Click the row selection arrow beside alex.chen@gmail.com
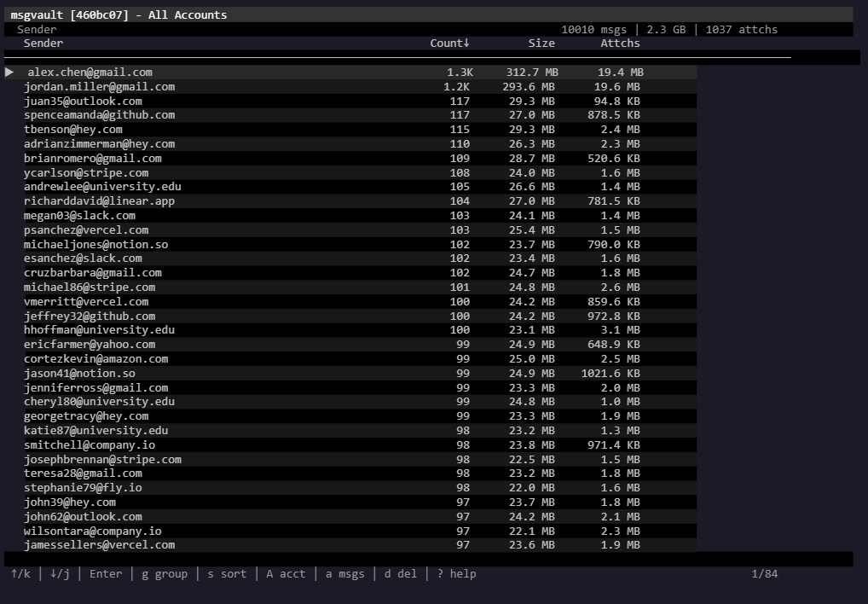The width and height of the screenshot is (868, 604). tap(9, 72)
